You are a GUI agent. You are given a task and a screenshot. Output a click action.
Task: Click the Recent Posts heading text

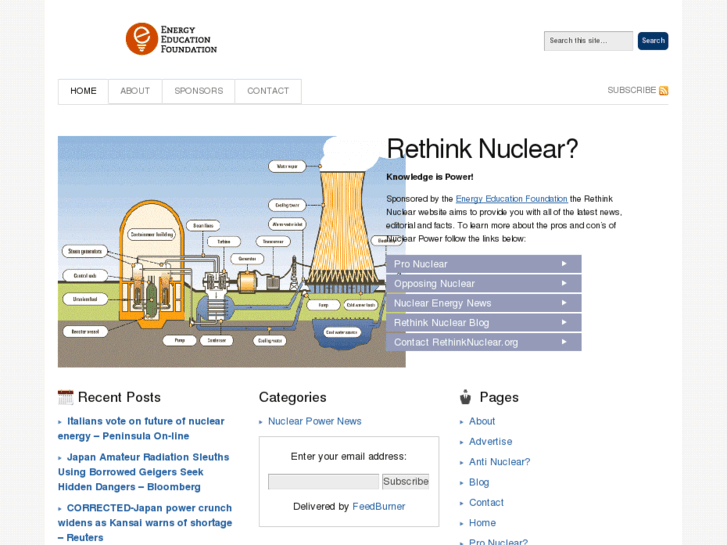coord(119,398)
